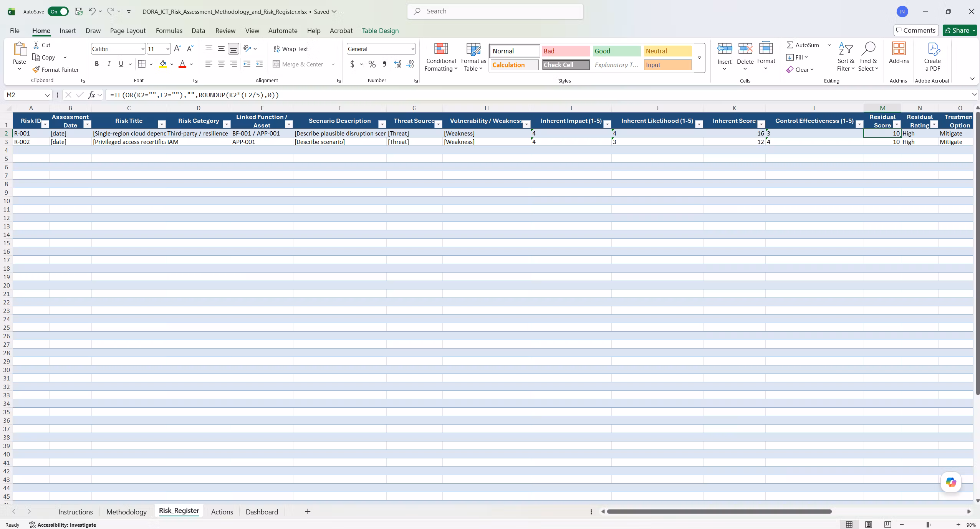Open the Risk Category filter dropdown
The image size is (980, 529).
pos(227,124)
